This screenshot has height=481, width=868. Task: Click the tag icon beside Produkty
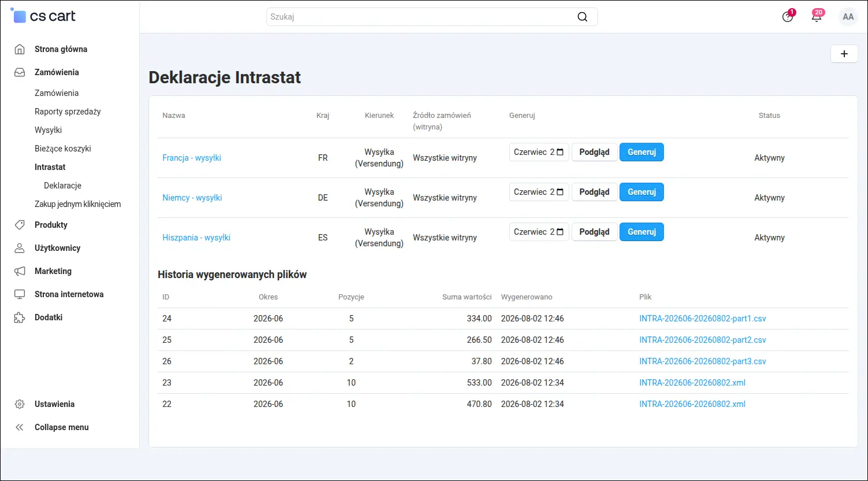click(x=20, y=225)
